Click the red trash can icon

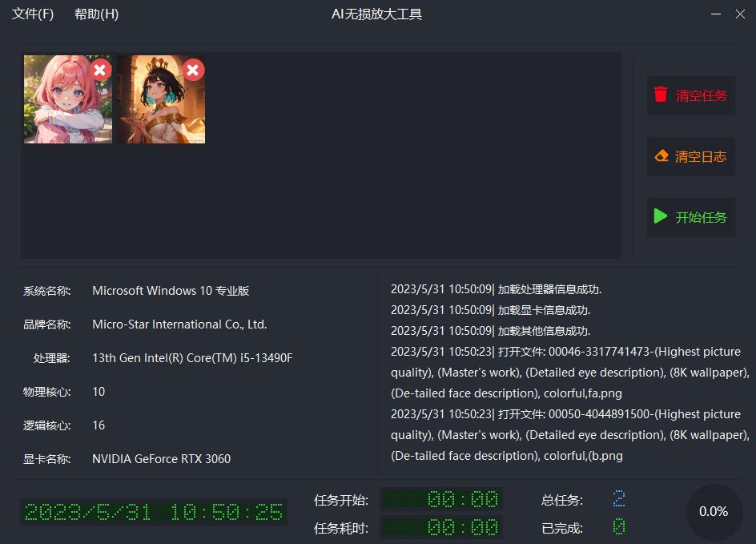coord(661,95)
